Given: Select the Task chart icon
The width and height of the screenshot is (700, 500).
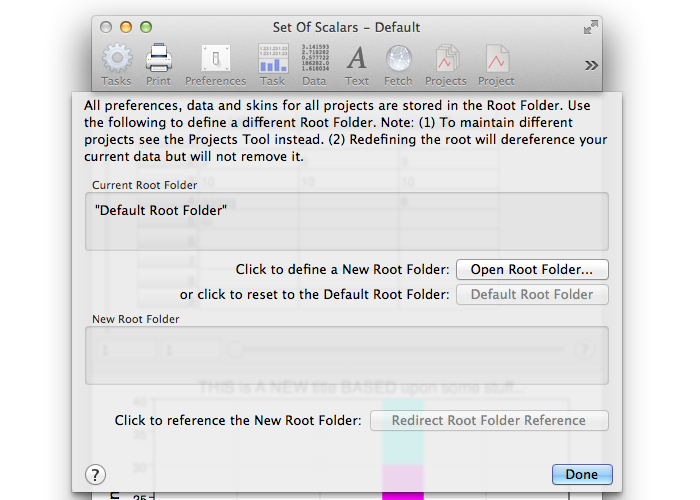Looking at the screenshot, I should (x=273, y=58).
